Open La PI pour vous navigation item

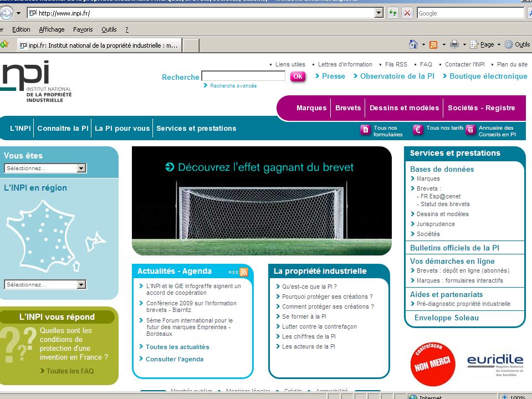[122, 128]
